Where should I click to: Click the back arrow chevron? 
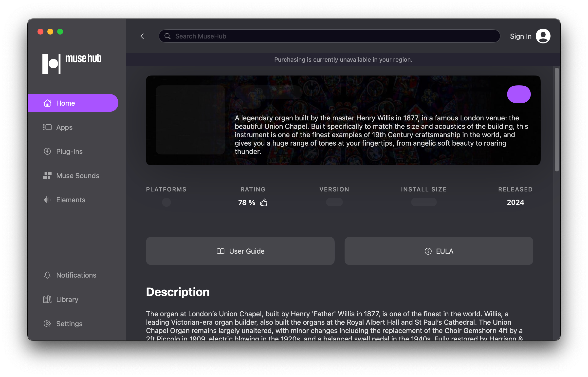(142, 36)
